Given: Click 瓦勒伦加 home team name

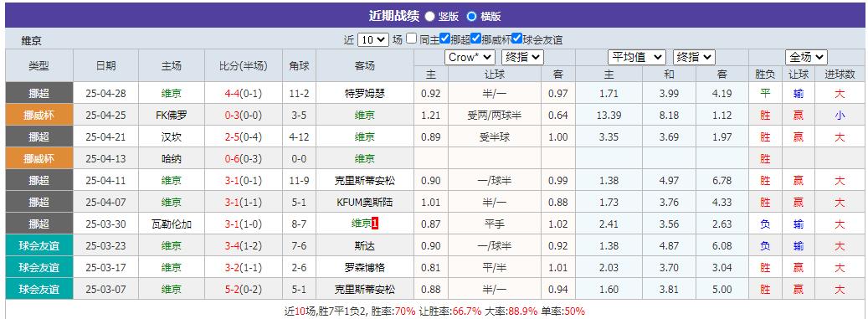Looking at the screenshot, I should (x=171, y=224).
